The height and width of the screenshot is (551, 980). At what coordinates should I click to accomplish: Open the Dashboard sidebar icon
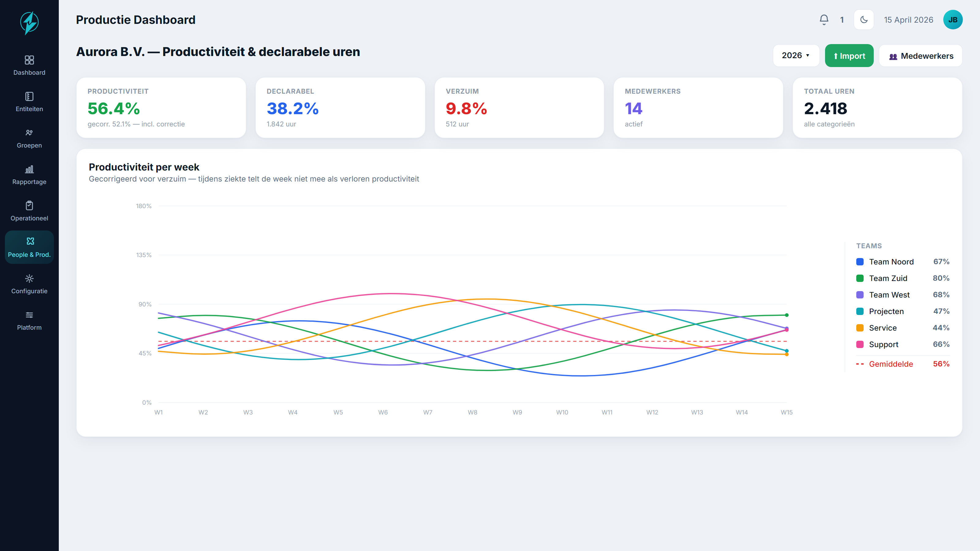click(29, 60)
